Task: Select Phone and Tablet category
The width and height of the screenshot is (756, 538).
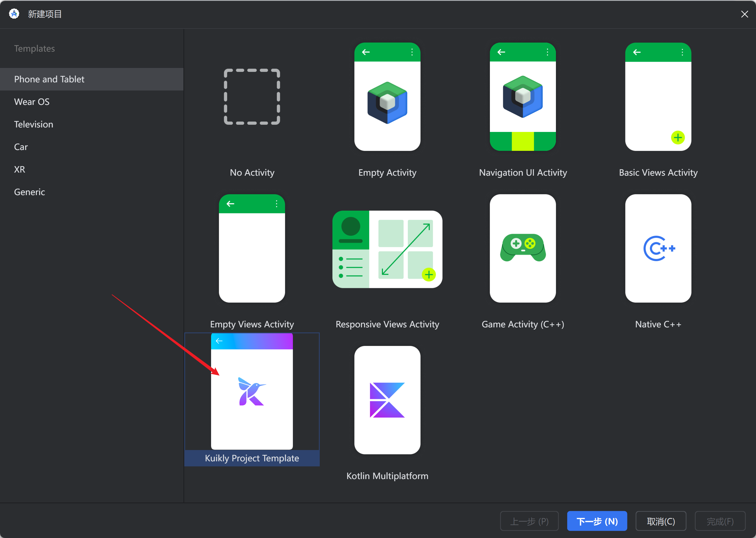Action: click(49, 79)
